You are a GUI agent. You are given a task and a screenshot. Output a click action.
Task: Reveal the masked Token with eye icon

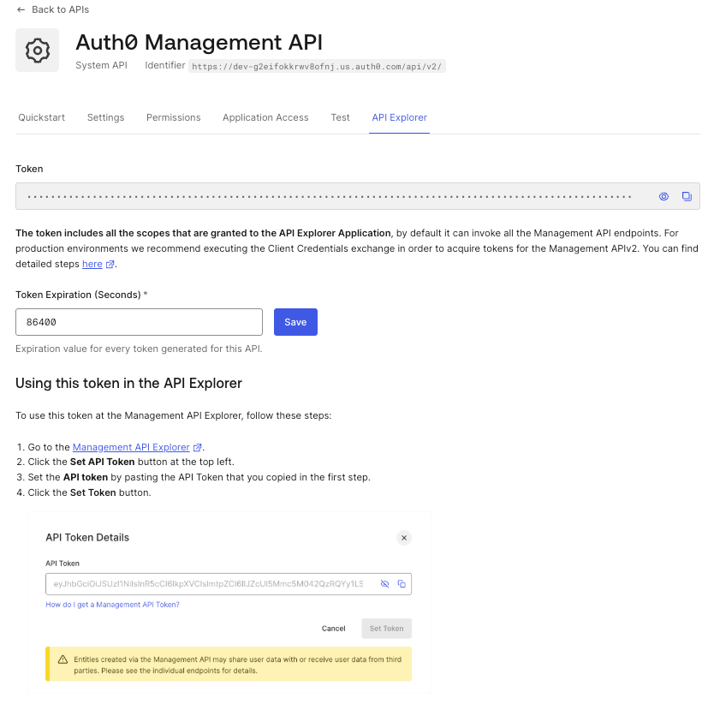pos(663,196)
